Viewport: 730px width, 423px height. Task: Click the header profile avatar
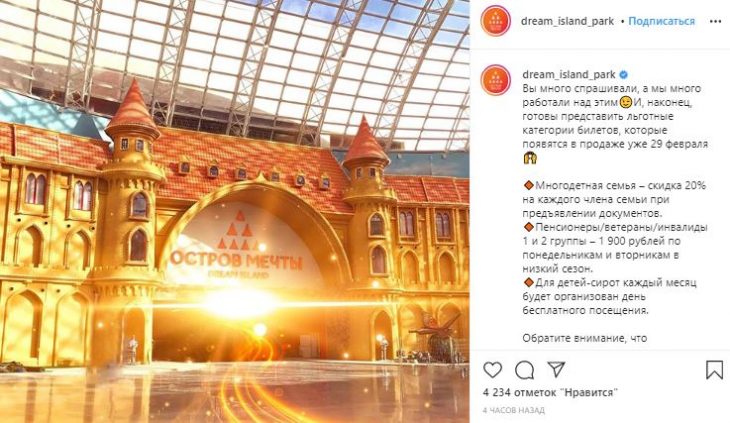tap(496, 21)
